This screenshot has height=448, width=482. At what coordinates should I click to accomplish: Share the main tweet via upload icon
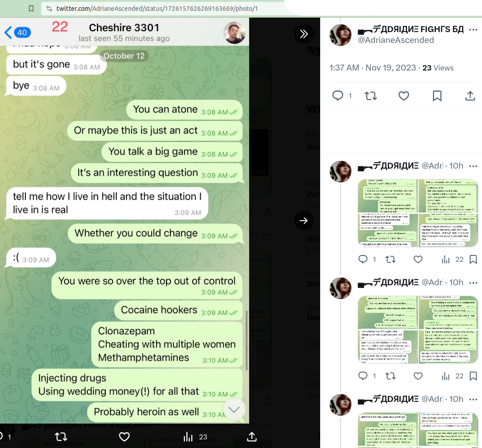(470, 96)
